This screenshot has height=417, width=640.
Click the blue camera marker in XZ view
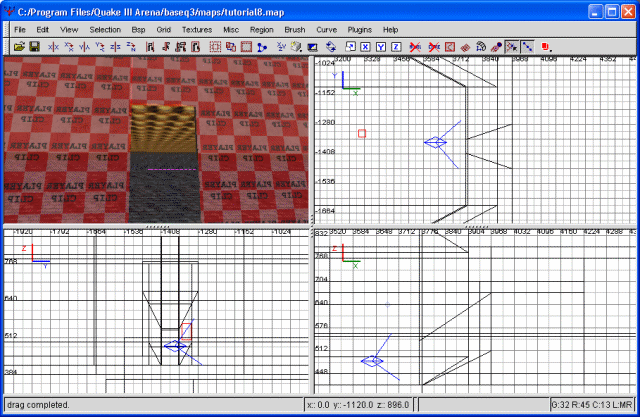[372, 361]
